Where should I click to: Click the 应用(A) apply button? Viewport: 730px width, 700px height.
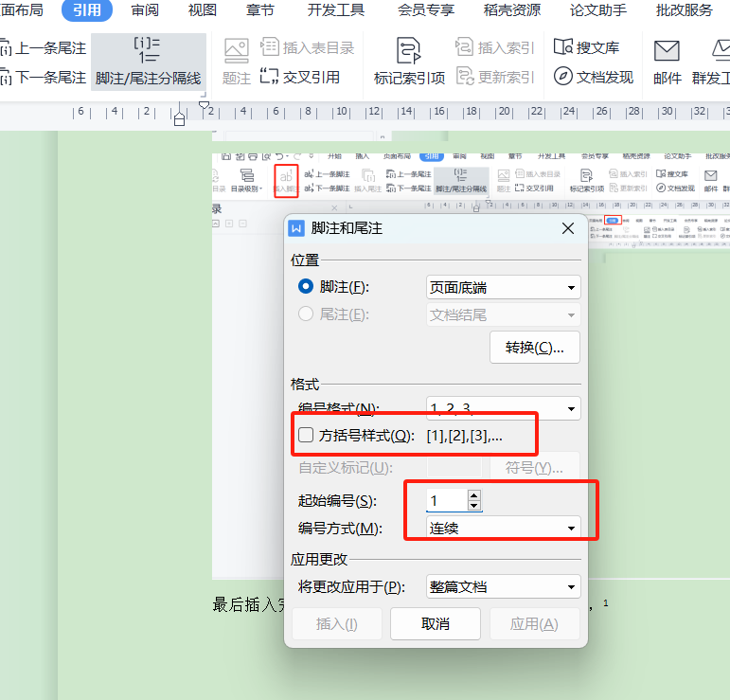tap(534, 623)
